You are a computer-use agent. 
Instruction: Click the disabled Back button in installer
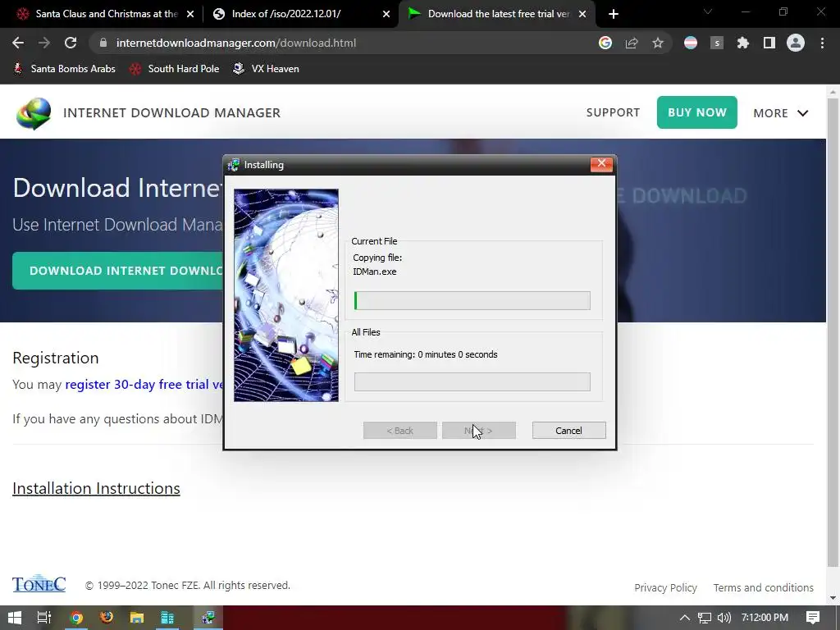click(399, 430)
